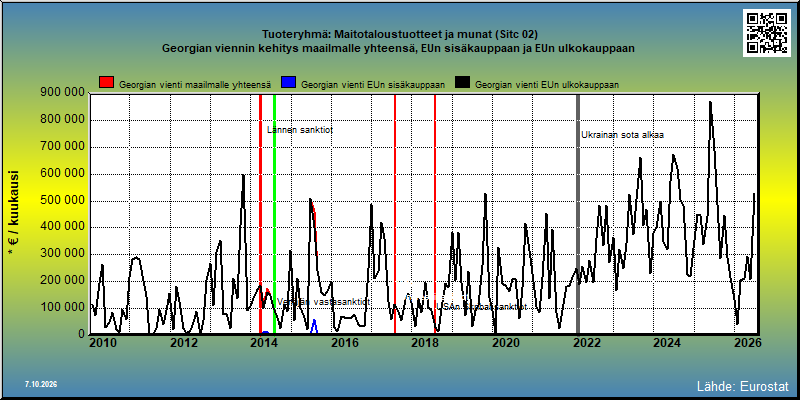
Task: Click the x-axis year 2020
Action: [505, 343]
